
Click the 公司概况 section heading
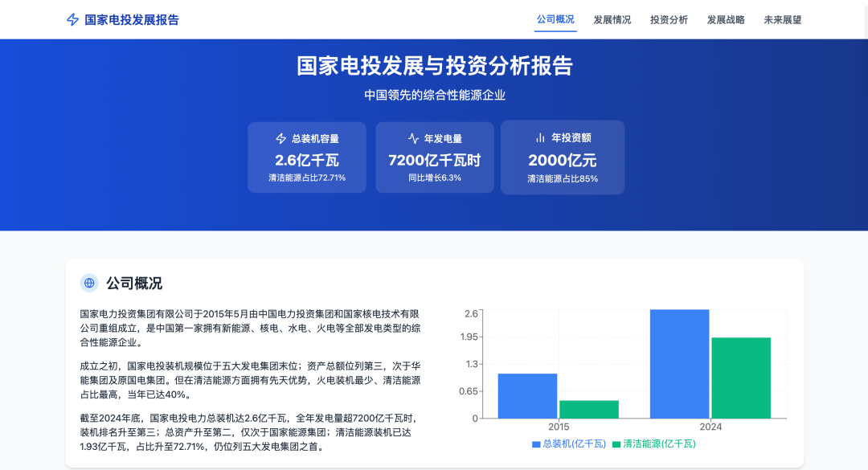(134, 284)
